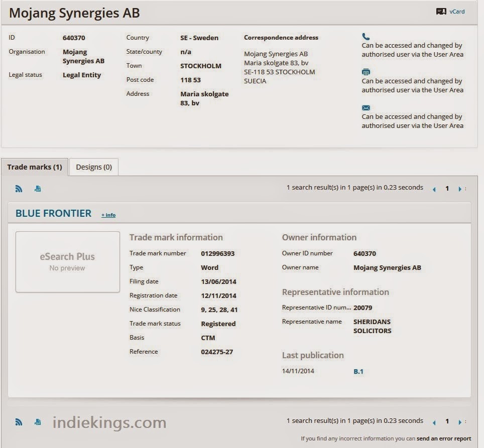Click the email envelope icon in contact details
Viewport: 484px width, 448px height.
(x=366, y=107)
